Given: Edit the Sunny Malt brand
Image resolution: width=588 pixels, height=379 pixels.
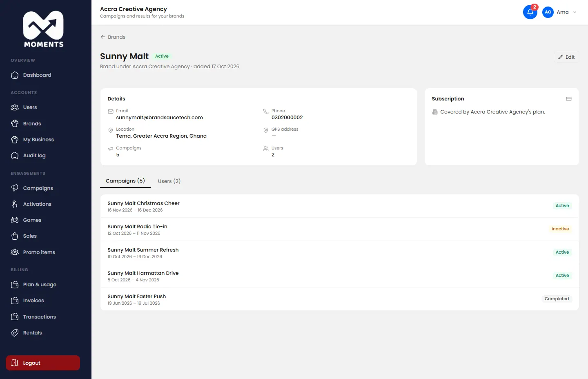Looking at the screenshot, I should 566,57.
